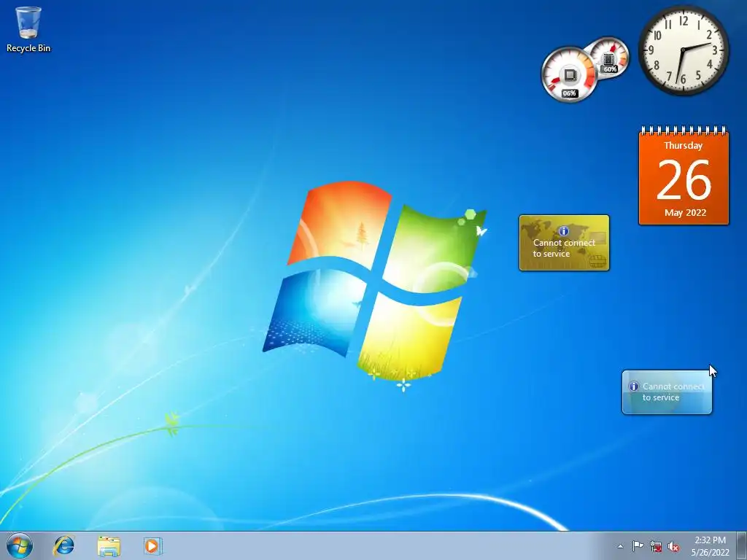Image resolution: width=747 pixels, height=560 pixels.
Task: Click the muted volume speaker icon
Action: tap(673, 547)
